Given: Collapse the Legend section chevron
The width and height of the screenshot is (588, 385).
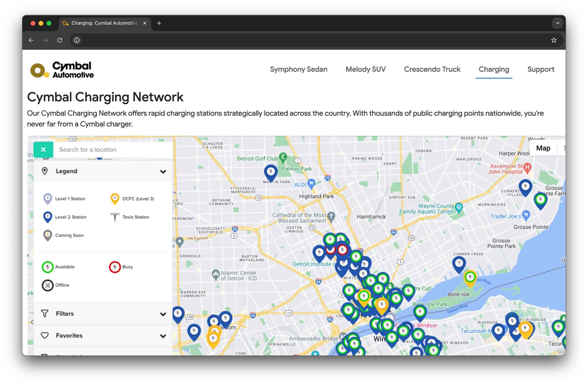Looking at the screenshot, I should coord(163,171).
